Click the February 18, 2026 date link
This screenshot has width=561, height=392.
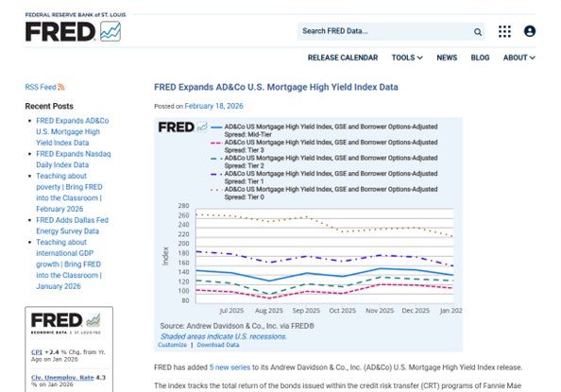[213, 106]
